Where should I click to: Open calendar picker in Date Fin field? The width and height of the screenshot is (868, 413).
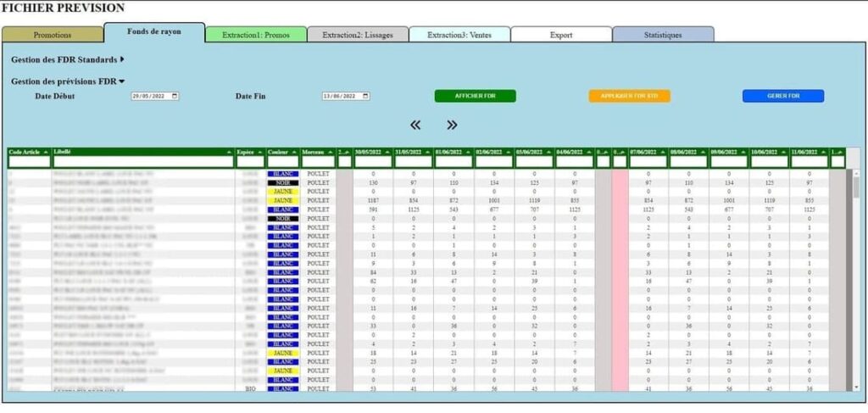[x=365, y=97]
